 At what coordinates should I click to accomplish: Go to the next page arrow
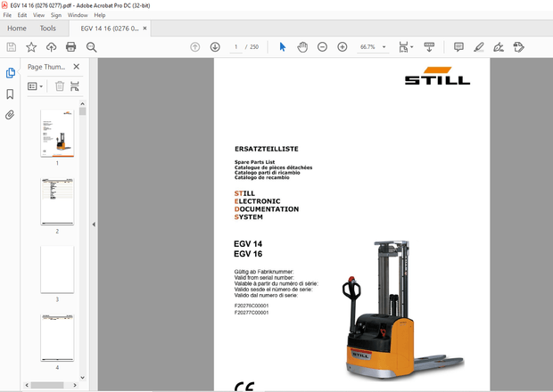coord(215,47)
